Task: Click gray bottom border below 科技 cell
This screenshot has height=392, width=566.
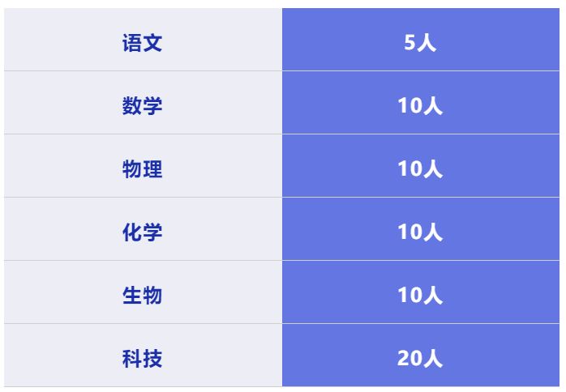Action: coord(143,386)
